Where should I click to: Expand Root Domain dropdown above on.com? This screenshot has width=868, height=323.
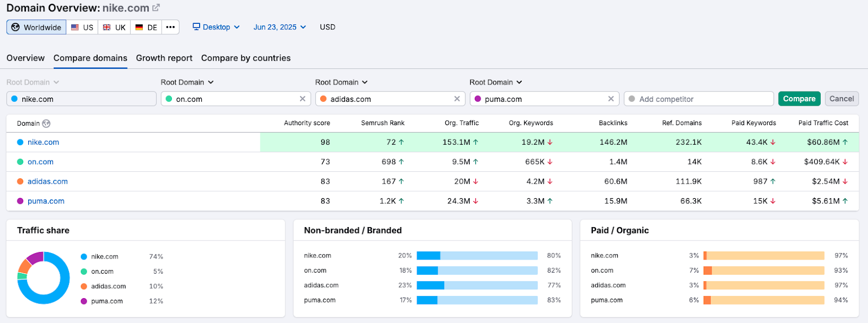187,82
